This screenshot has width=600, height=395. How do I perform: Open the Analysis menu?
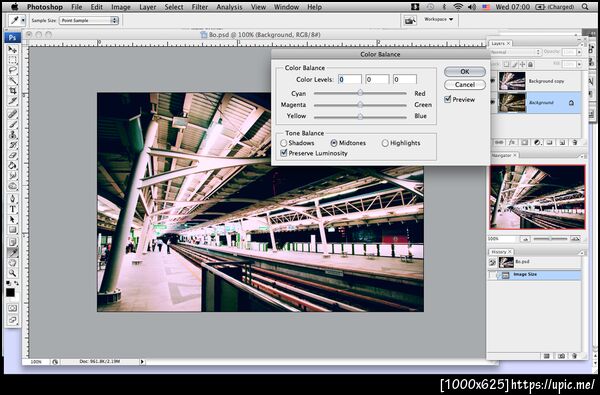(229, 7)
